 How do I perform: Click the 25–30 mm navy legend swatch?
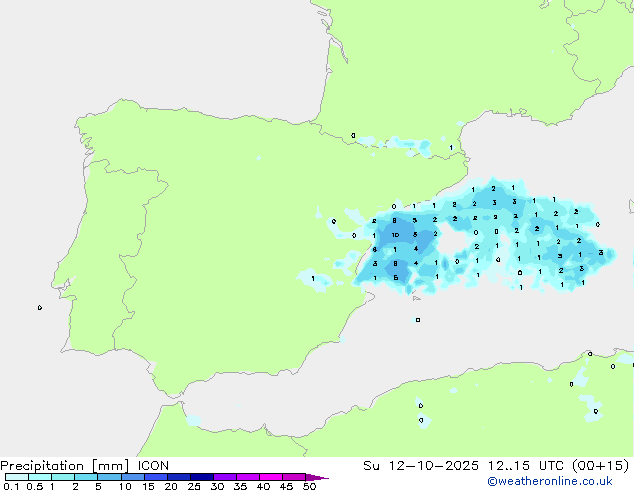pos(201,477)
